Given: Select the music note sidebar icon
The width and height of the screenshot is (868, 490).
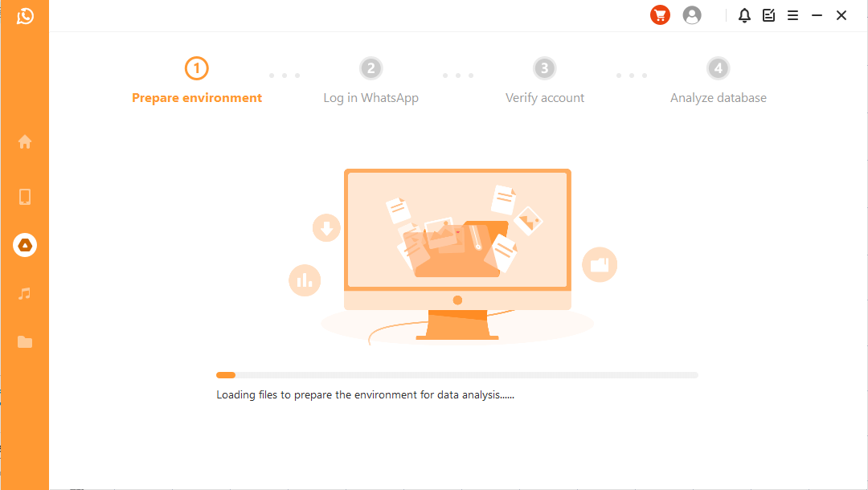Looking at the screenshot, I should [x=25, y=293].
